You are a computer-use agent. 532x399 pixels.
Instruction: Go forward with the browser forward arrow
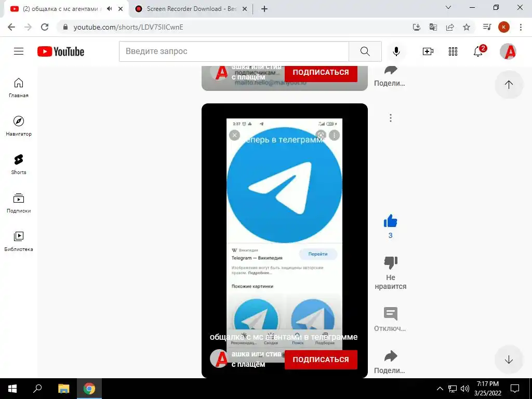[x=28, y=27]
